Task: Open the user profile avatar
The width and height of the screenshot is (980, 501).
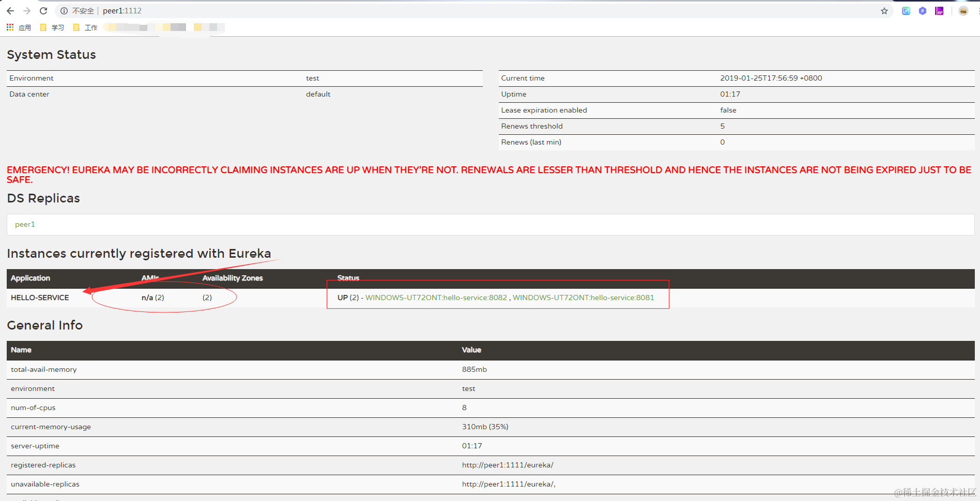Action: (x=963, y=11)
